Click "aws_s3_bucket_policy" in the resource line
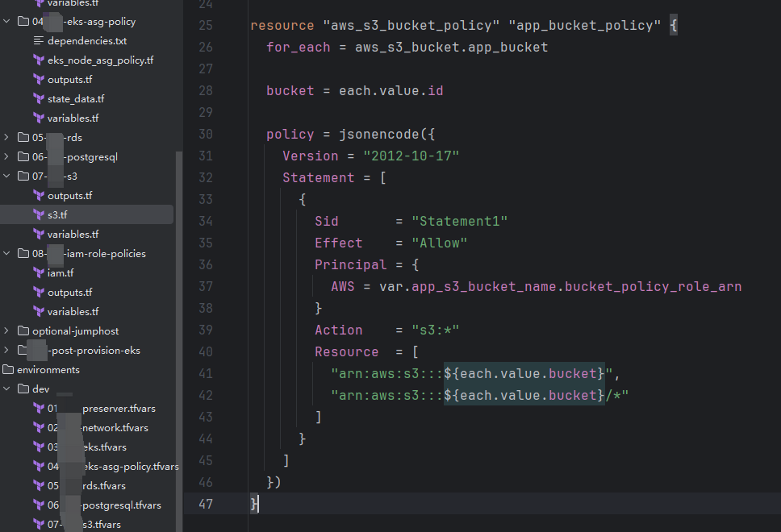Viewport: 781px width, 532px height. tap(411, 25)
